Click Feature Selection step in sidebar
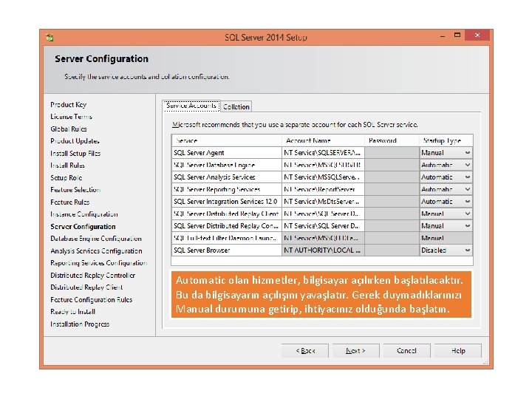532x399 pixels. point(75,190)
